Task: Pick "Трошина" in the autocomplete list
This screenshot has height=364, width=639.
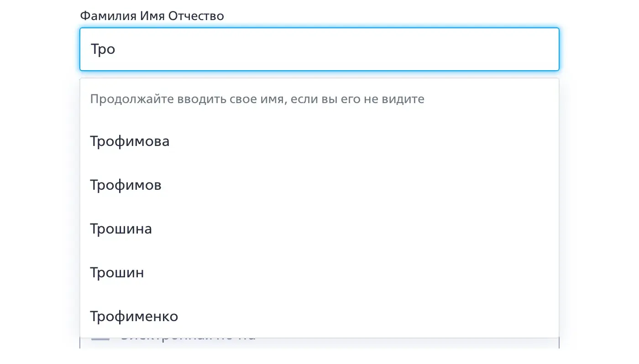Action: (121, 229)
